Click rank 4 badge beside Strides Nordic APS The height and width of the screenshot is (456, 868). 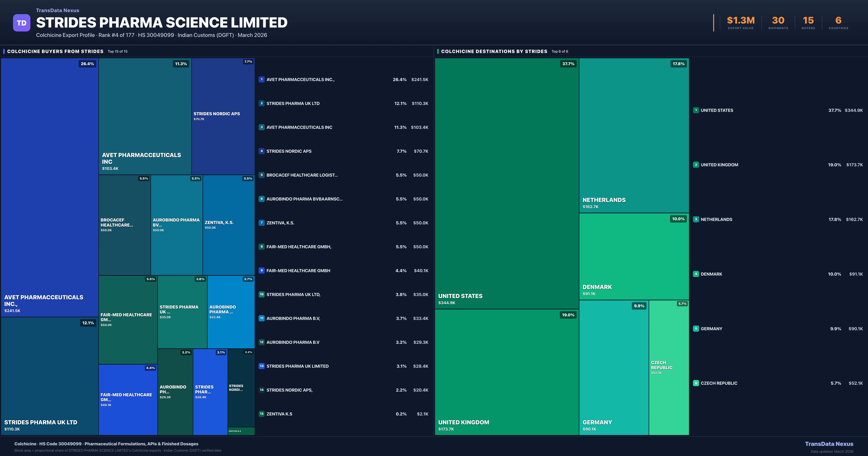(261, 151)
